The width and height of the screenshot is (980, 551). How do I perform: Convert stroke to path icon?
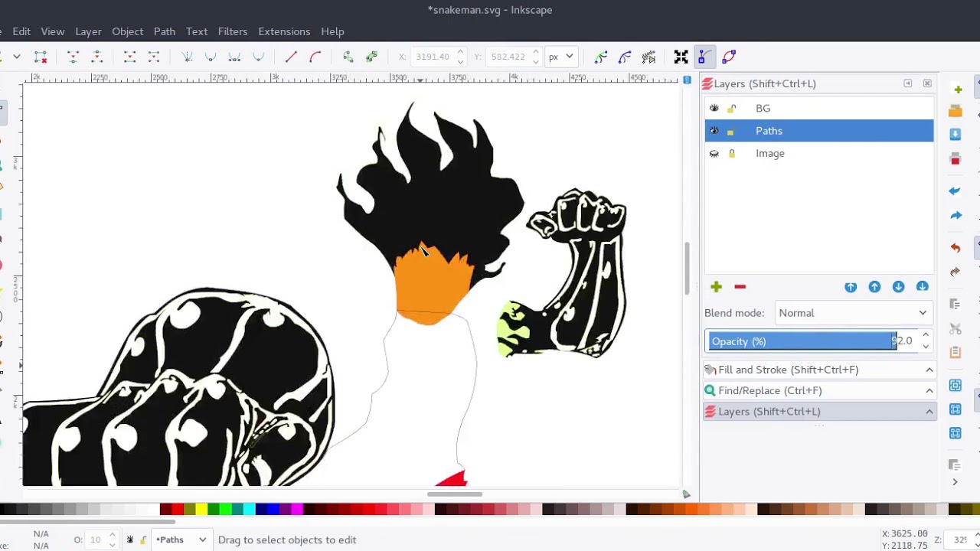[371, 57]
